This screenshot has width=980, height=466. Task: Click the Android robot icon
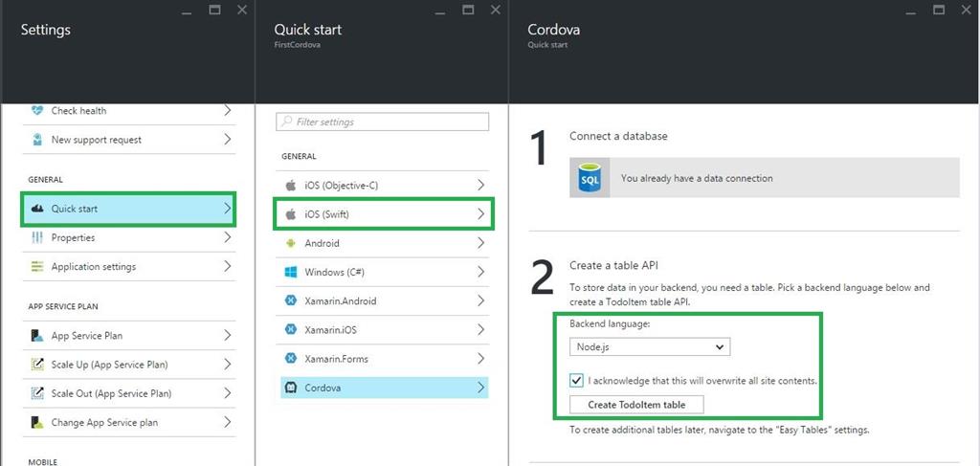point(291,243)
